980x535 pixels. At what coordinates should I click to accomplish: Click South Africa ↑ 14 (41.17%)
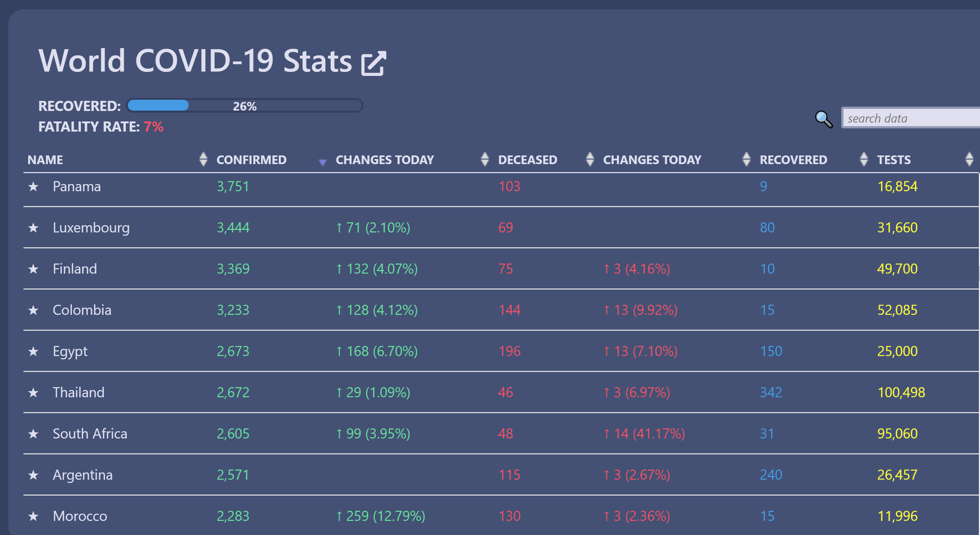644,433
